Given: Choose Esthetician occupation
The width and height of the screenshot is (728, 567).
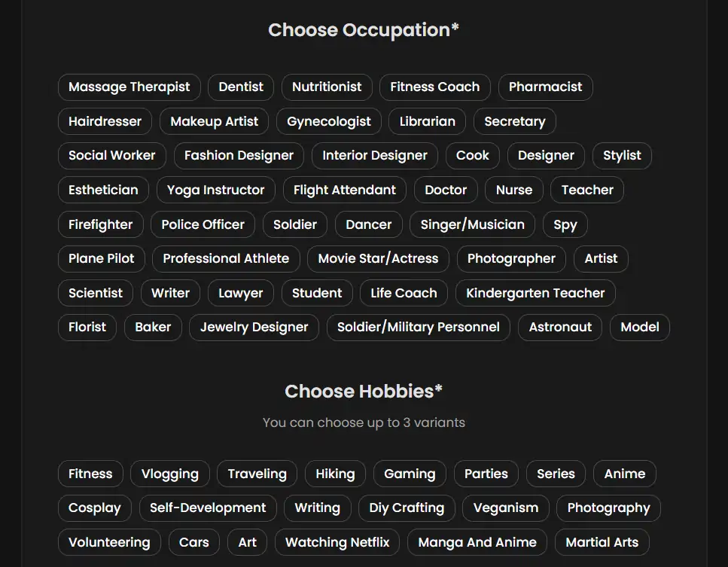Looking at the screenshot, I should (103, 190).
